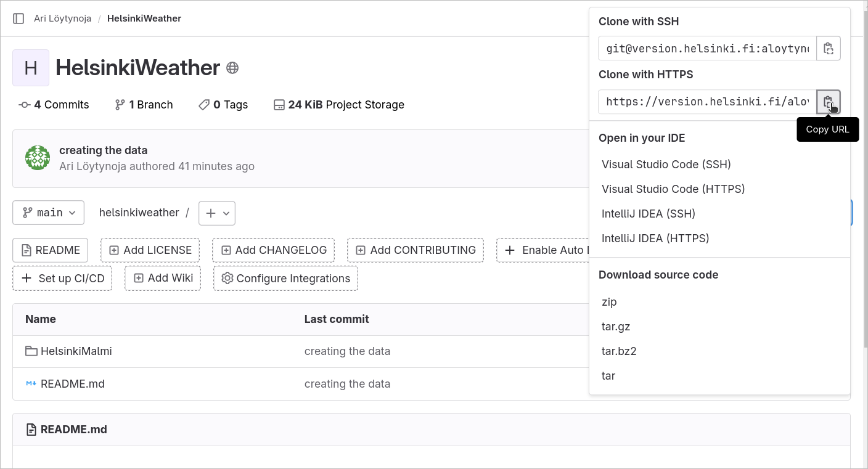Image resolution: width=868 pixels, height=469 pixels.
Task: Click the commit author's avatar
Action: [38, 158]
